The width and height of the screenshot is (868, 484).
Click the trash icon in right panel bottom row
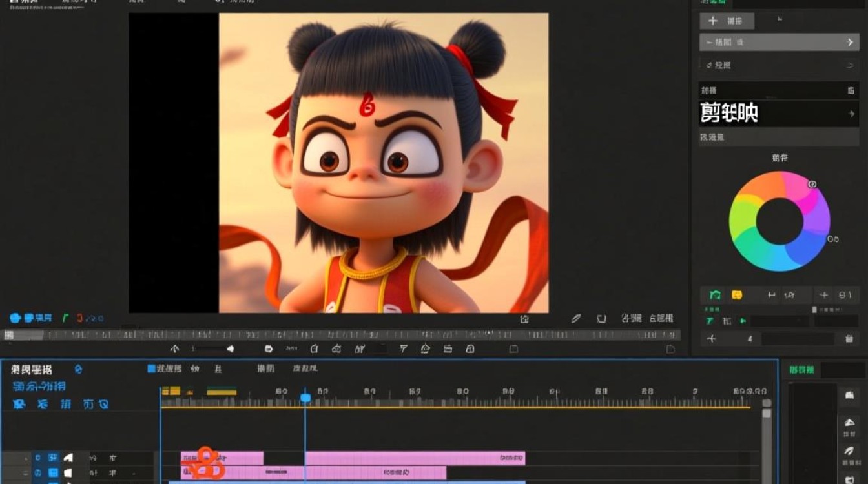pyautogui.click(x=849, y=339)
